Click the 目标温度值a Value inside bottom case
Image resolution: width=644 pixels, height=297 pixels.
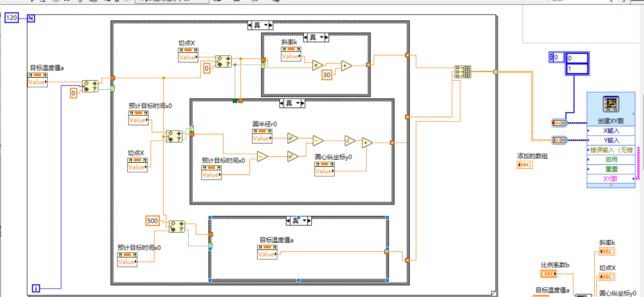point(267,255)
